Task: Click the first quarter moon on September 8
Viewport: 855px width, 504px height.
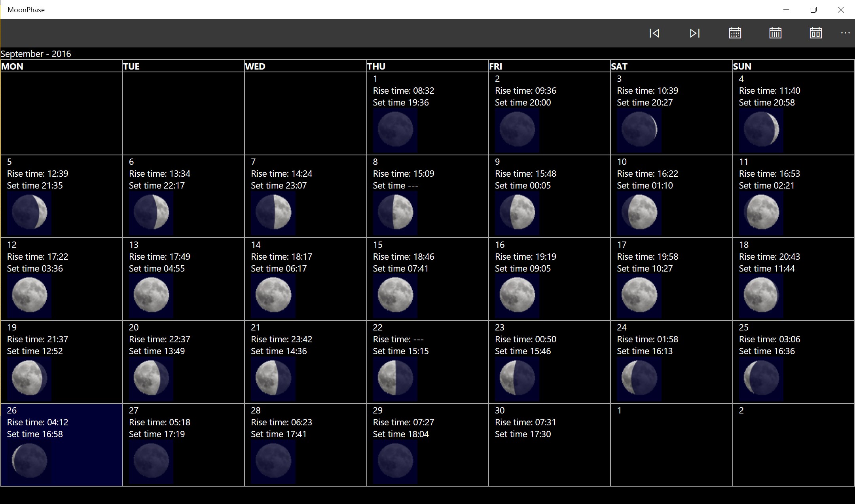Action: (x=394, y=213)
